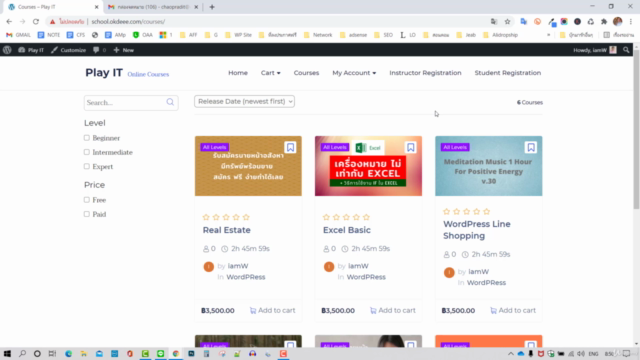Check the Paid price filter

[87, 214]
